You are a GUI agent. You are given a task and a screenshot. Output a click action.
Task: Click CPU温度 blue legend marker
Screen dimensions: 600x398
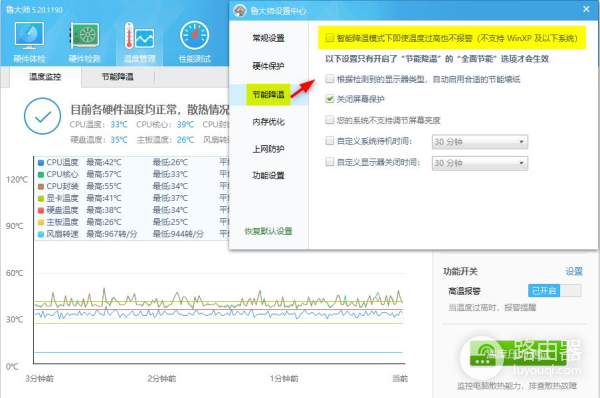41,163
